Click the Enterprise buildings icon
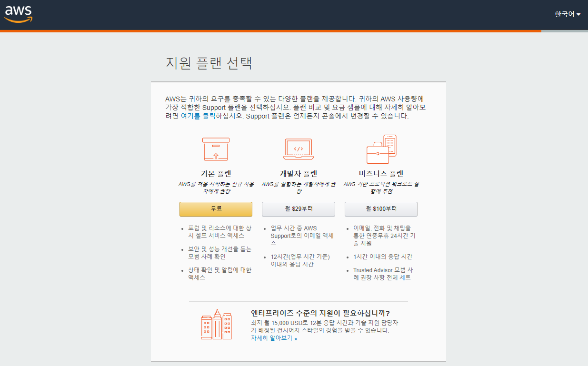Screen dimensions: 588x366 click(x=216, y=324)
